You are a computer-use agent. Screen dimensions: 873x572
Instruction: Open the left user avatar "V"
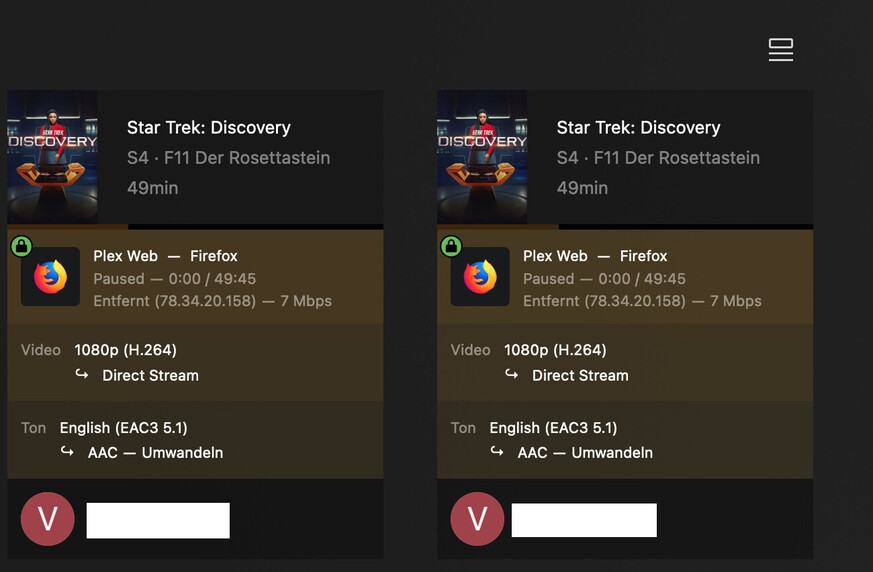47,519
